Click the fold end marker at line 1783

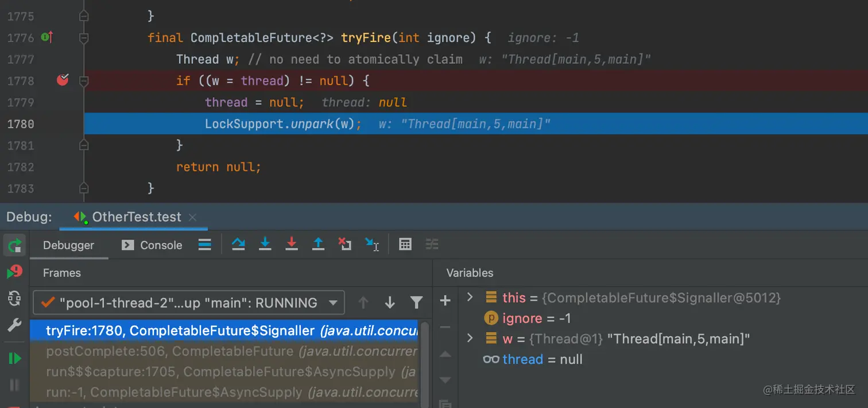[x=84, y=188]
